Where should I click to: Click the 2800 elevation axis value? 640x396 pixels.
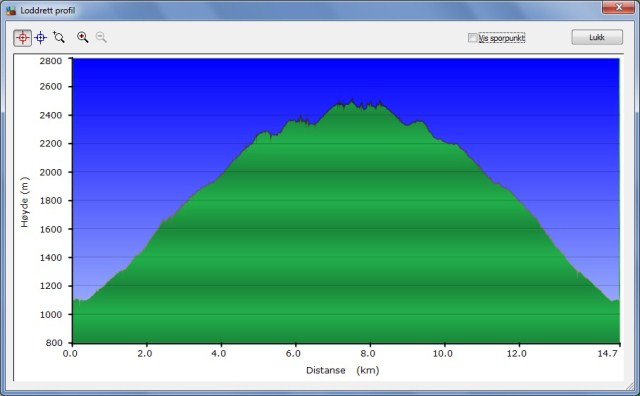(51, 61)
